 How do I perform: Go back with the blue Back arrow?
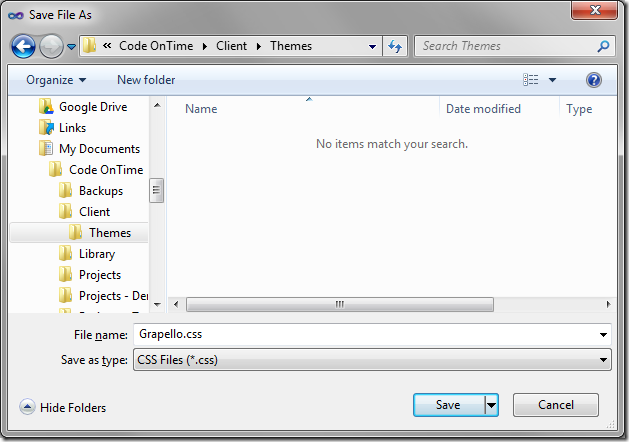23,47
